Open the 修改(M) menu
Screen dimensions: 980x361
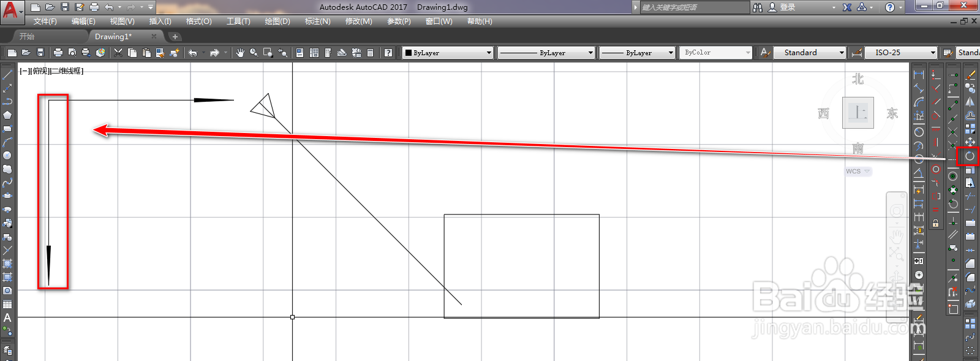click(358, 21)
